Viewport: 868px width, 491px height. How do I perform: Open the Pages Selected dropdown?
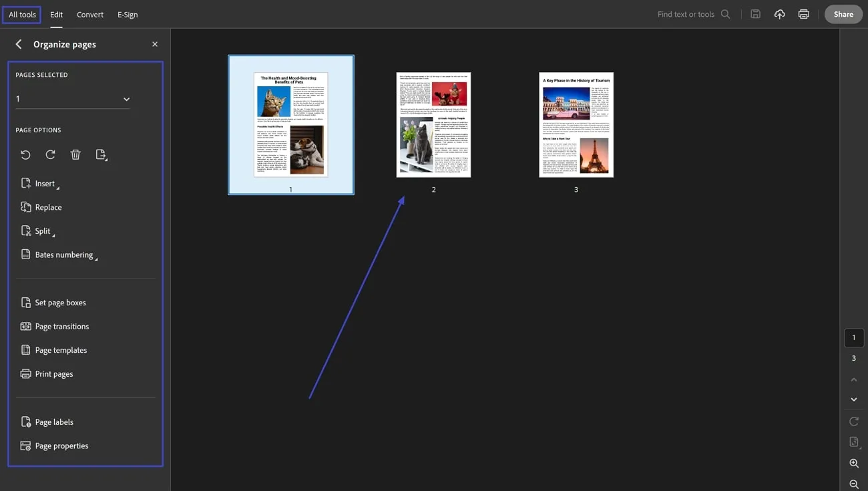tap(73, 99)
